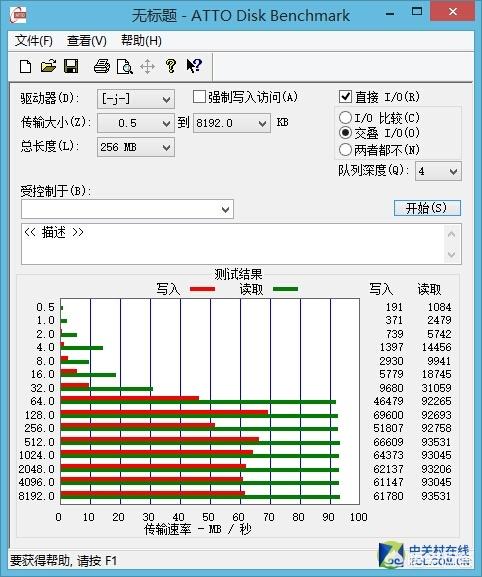Save results with the floppy disk icon
The height and width of the screenshot is (577, 482).
(x=71, y=67)
